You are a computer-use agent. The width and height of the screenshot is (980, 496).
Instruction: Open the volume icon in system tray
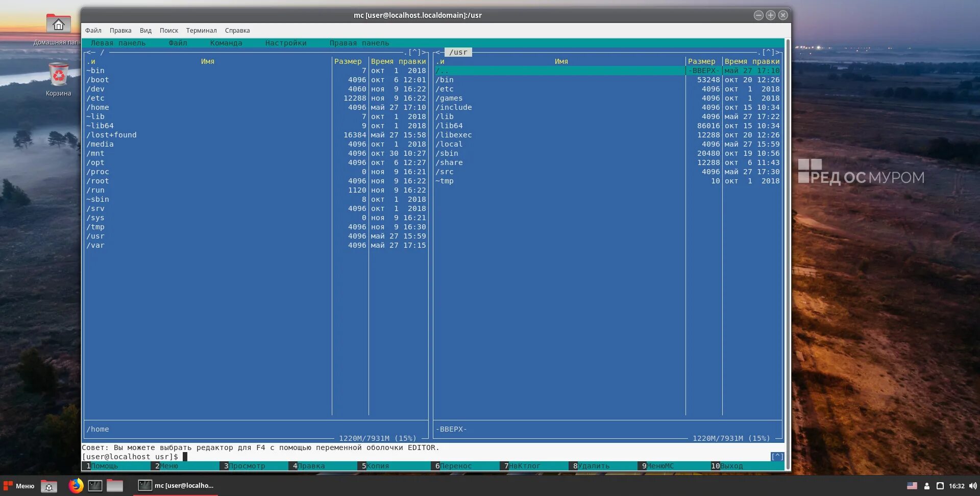click(973, 486)
